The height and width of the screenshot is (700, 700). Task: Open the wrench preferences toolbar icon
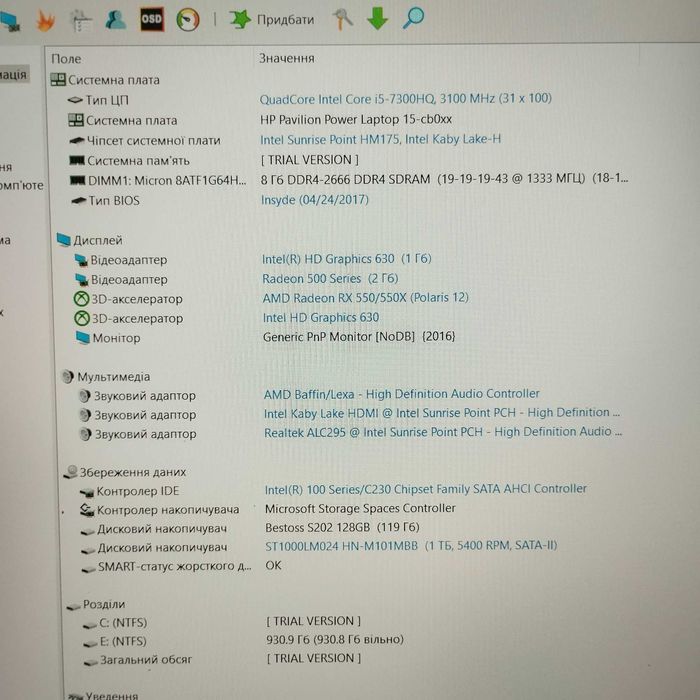pos(342,20)
